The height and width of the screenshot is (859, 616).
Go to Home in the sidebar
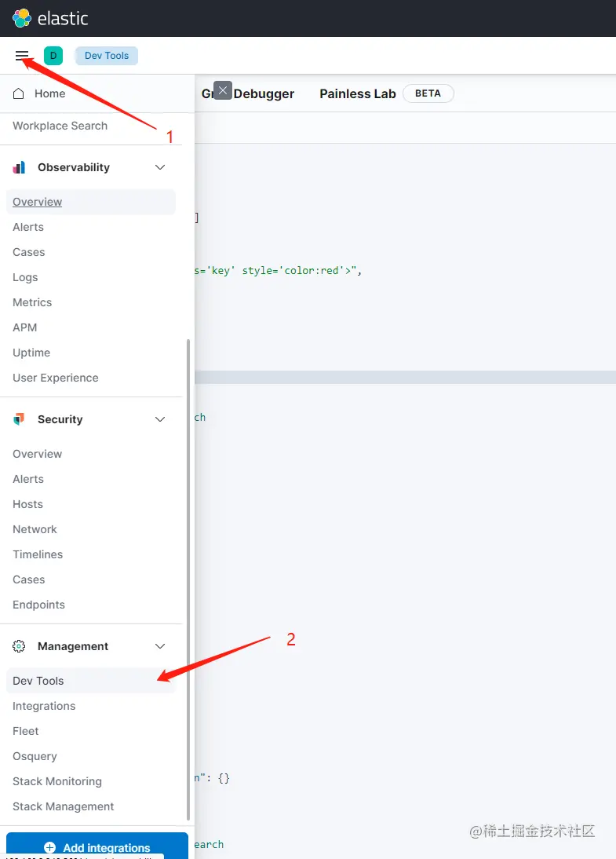coord(49,93)
